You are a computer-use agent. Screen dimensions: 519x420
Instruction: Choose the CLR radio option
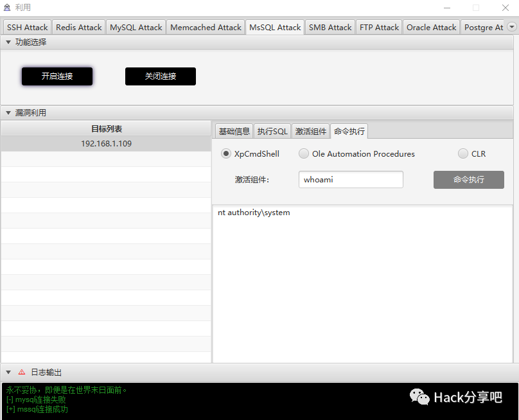coord(463,154)
